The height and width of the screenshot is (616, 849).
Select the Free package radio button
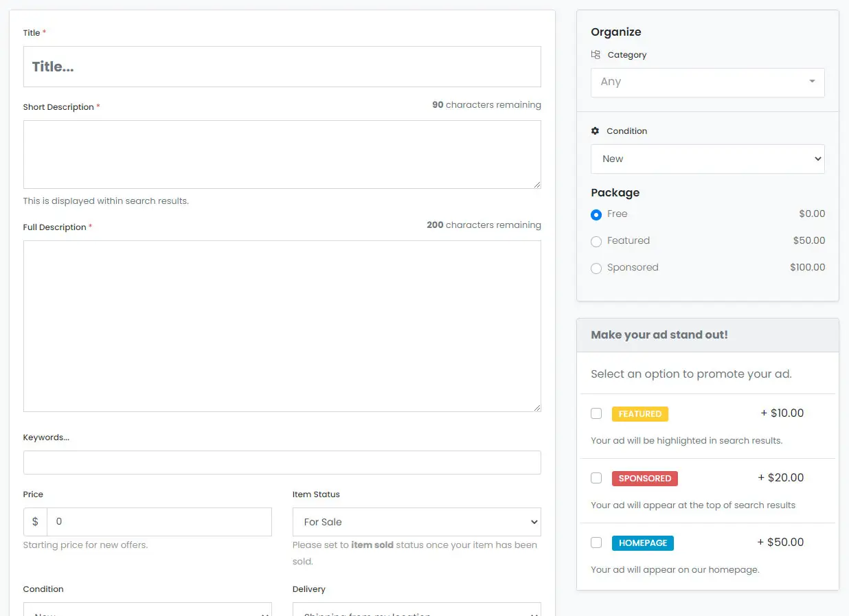[x=596, y=215]
